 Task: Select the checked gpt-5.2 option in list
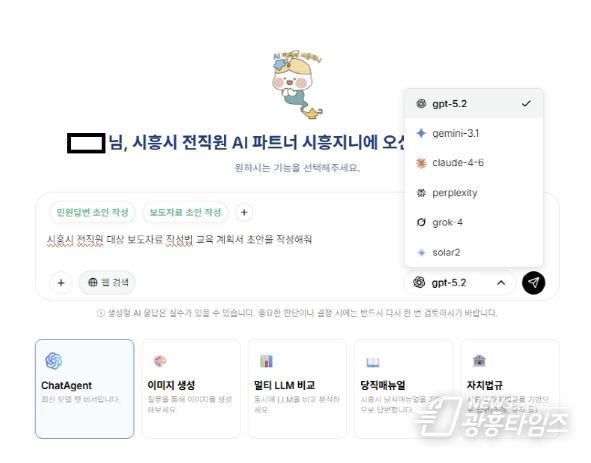click(474, 104)
